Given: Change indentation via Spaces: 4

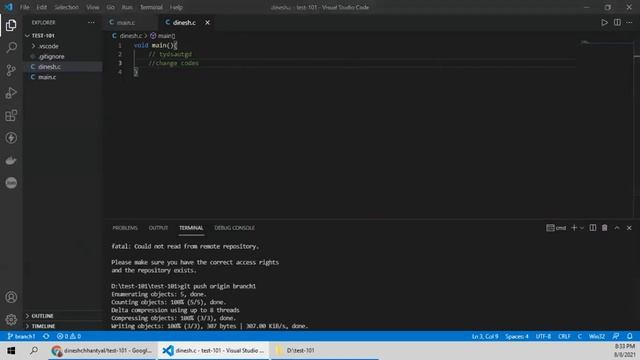Looking at the screenshot, I should click(517, 336).
